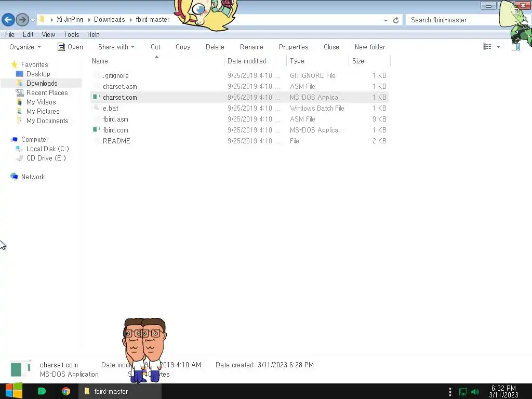Viewport: 532px width, 399px height.
Task: Click the Computer icon in sidebar
Action: 14,139
